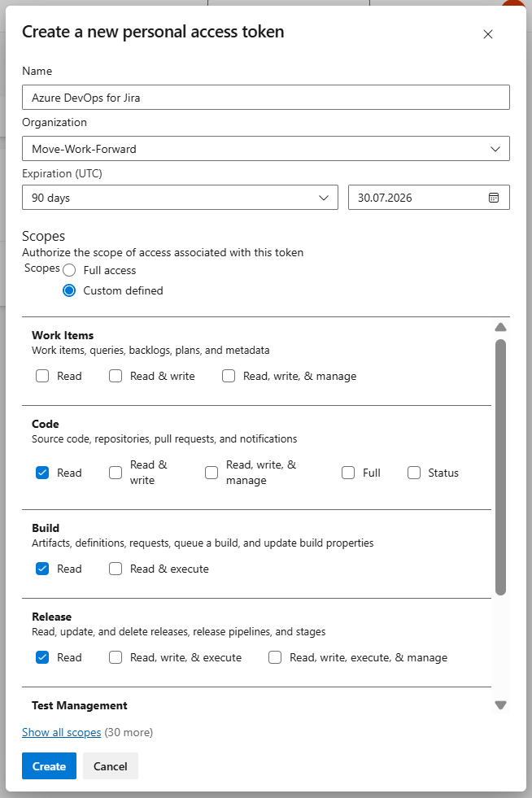This screenshot has width=532, height=798.
Task: Close the personal access token dialog
Action: pyautogui.click(x=488, y=34)
